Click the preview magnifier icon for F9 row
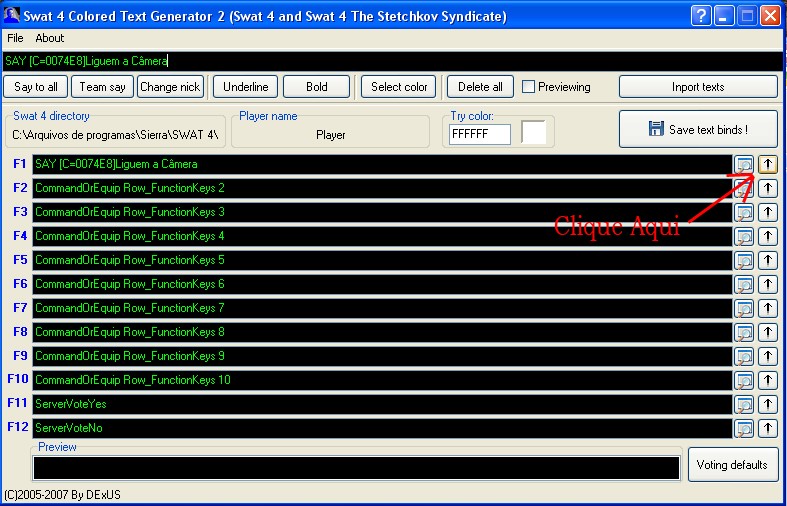 click(744, 356)
